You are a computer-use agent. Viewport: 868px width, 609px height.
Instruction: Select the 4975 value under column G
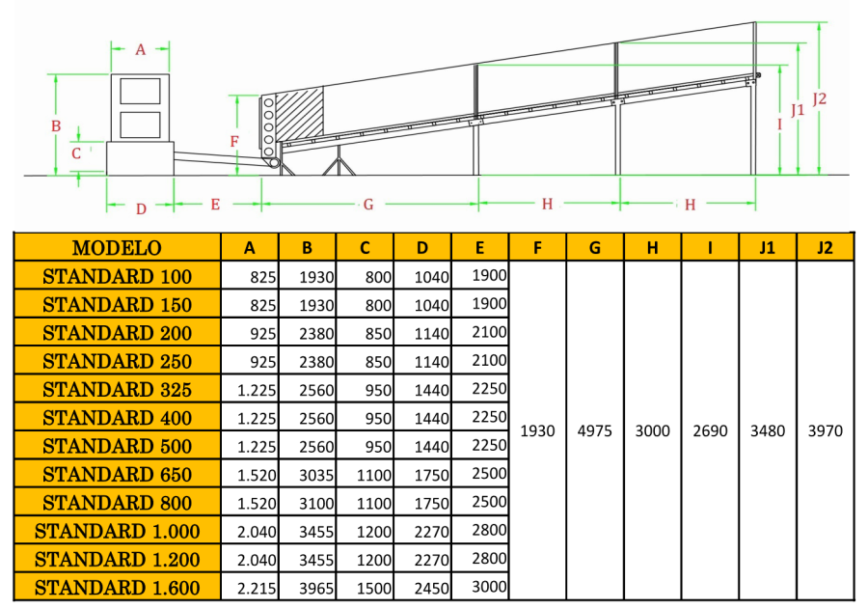point(594,431)
